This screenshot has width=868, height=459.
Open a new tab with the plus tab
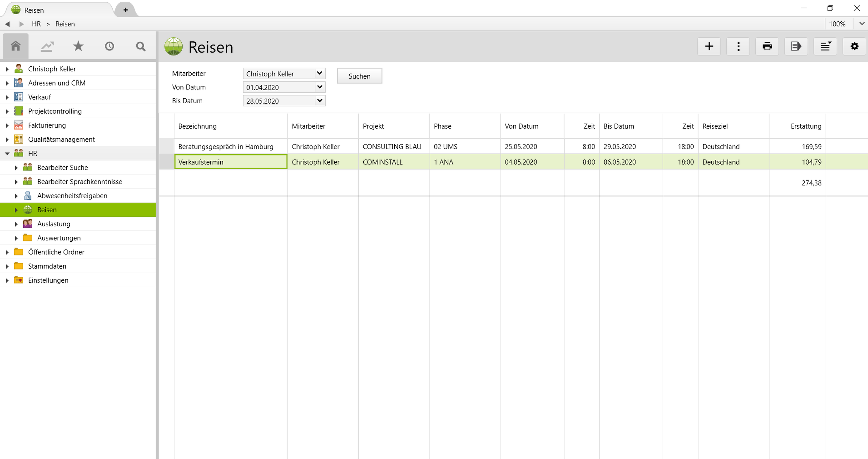(125, 10)
